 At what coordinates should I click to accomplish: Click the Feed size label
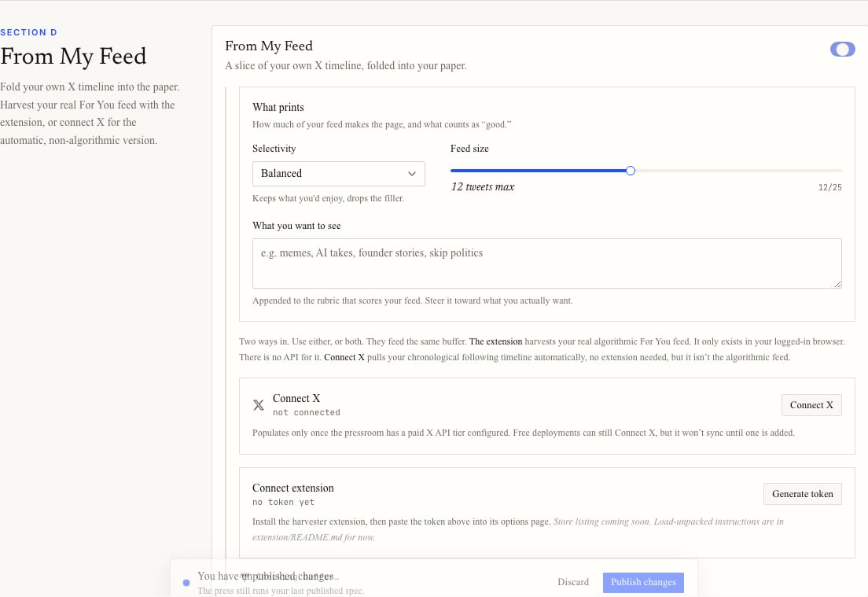(x=469, y=149)
